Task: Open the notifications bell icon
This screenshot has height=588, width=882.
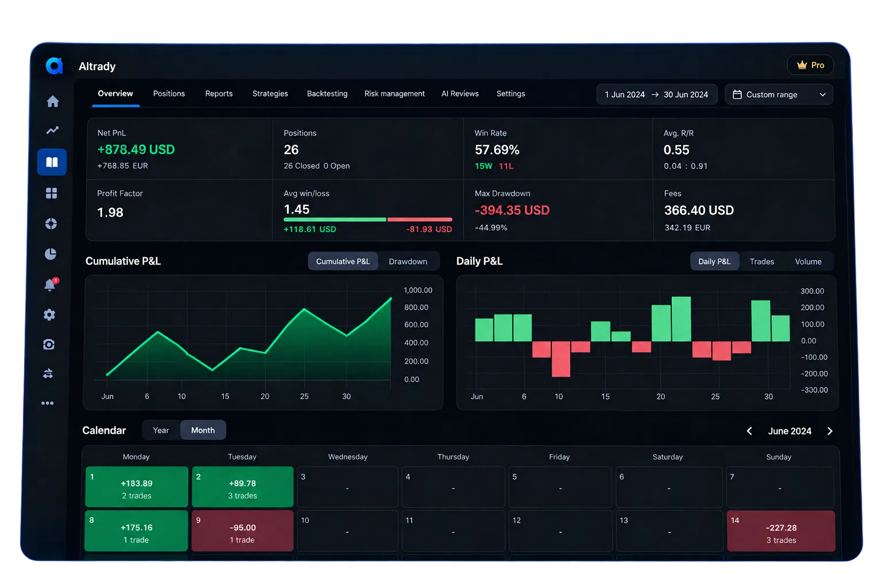Action: pos(51,284)
